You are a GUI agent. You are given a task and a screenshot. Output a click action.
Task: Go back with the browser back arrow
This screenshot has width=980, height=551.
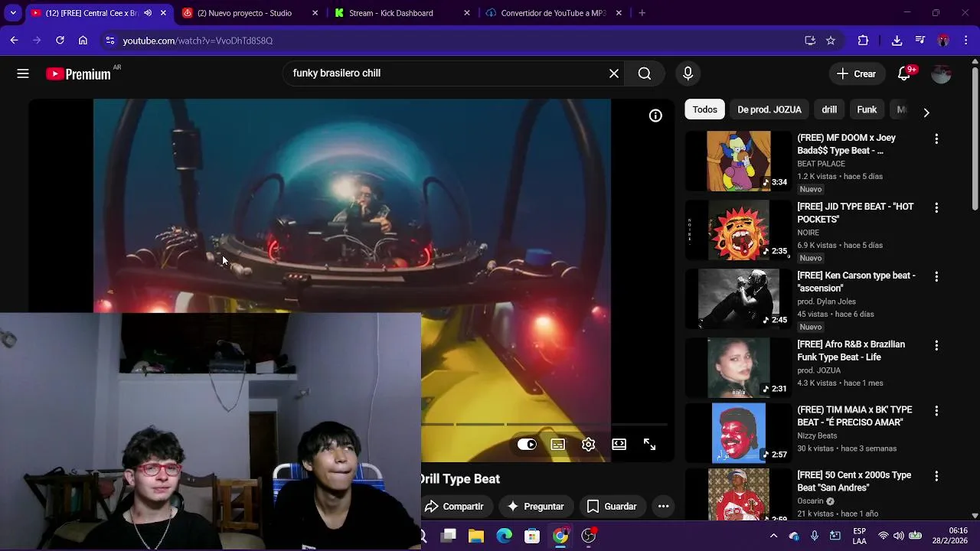(14, 41)
